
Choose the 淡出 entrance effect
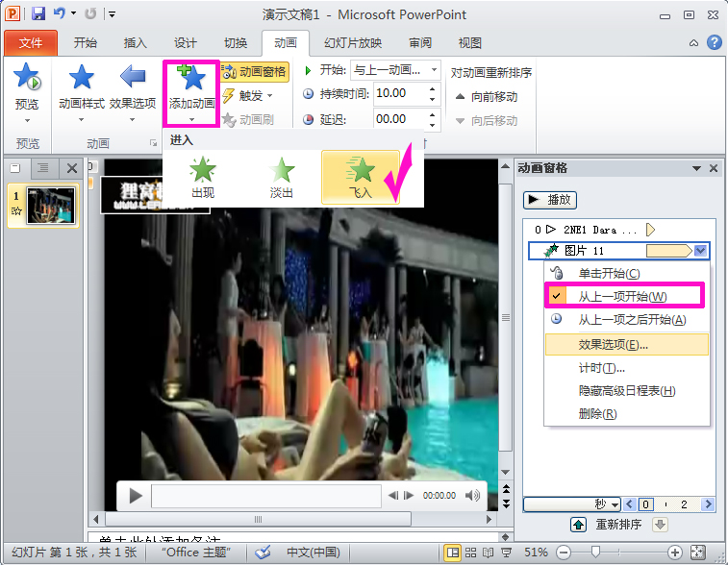282,178
